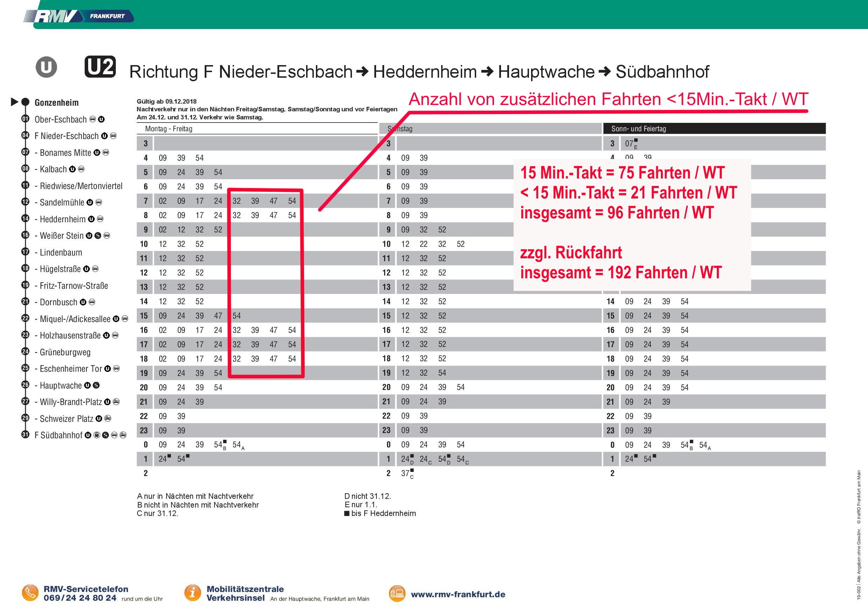Click the Ober-Eschbach station name
Viewport: 868px width, 614px height.
[61, 120]
